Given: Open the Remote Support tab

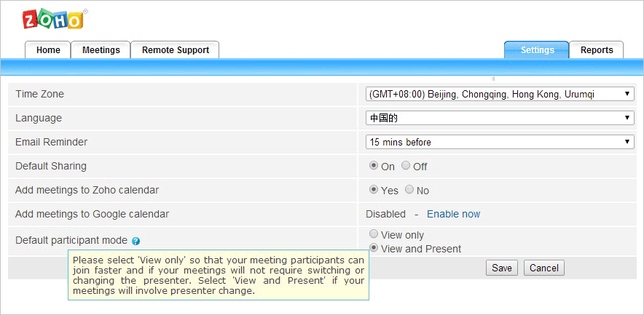Looking at the screenshot, I should 175,50.
